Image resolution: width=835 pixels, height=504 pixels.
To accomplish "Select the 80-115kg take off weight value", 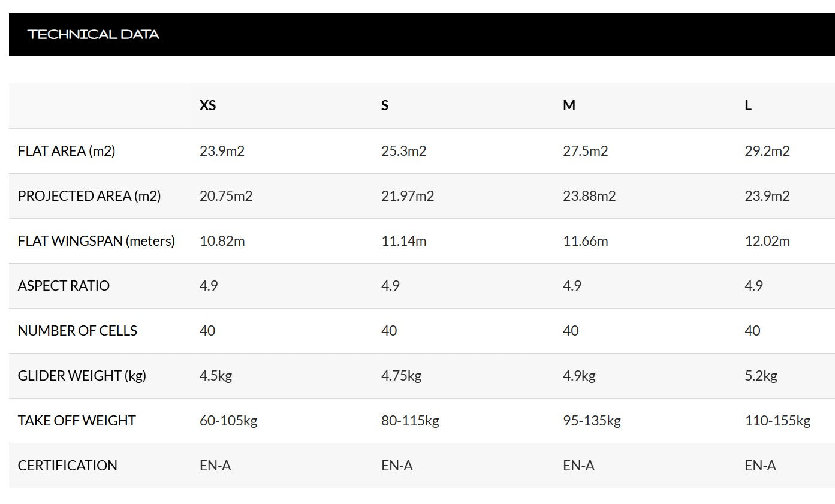I will (410, 421).
